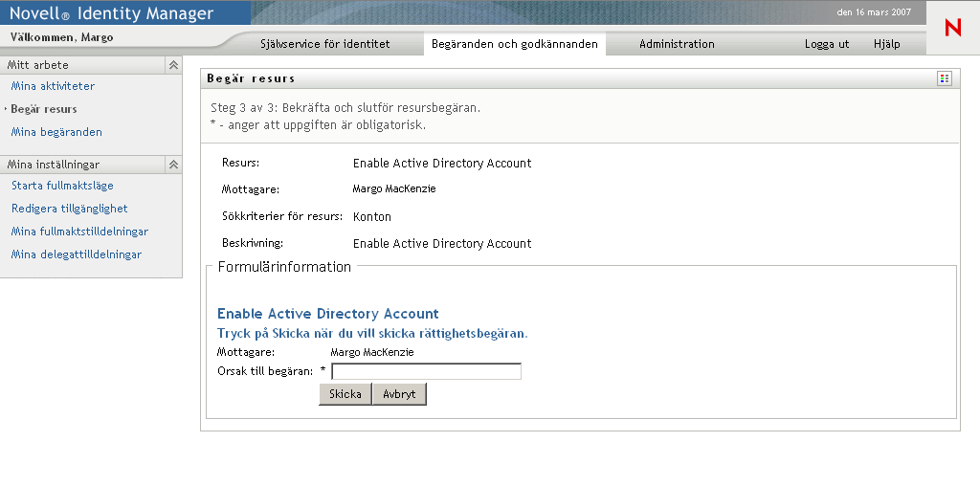The width and height of the screenshot is (980, 486).
Task: View Mina delegattilldelningar
Action: pos(77,254)
